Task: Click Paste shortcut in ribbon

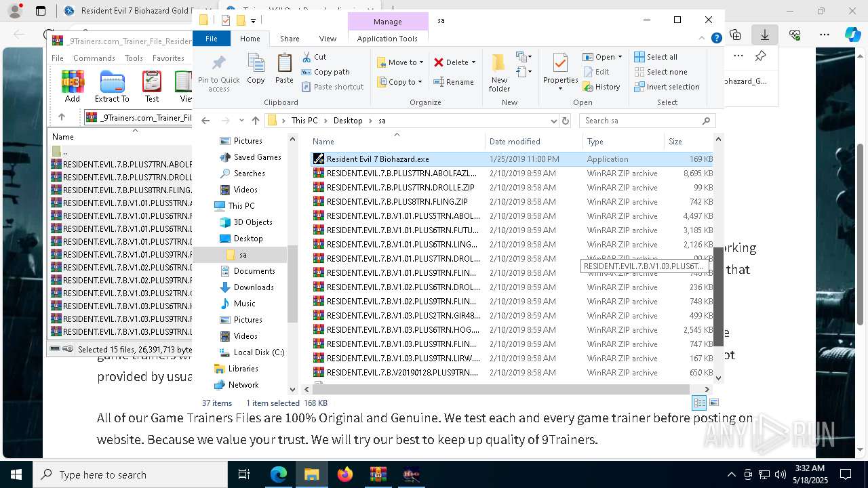Action: pos(332,87)
